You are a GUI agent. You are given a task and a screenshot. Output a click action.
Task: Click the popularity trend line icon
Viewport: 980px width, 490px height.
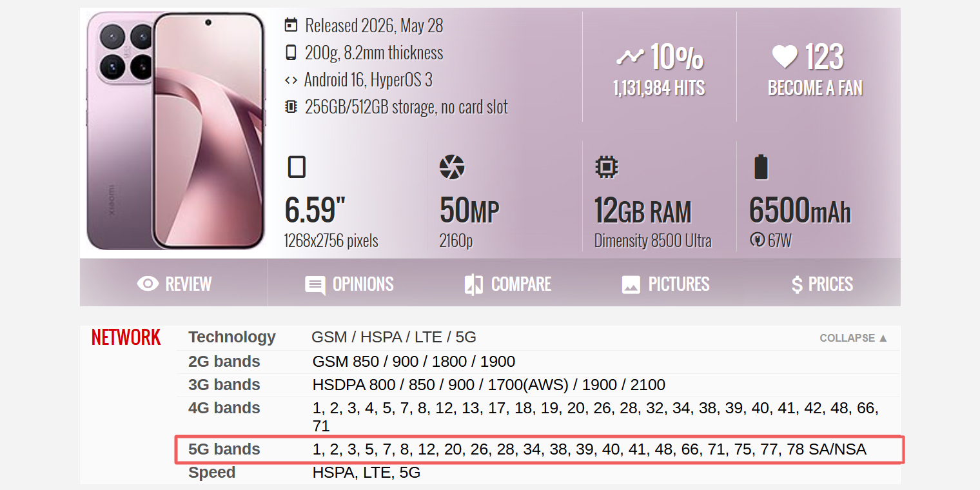(x=630, y=57)
